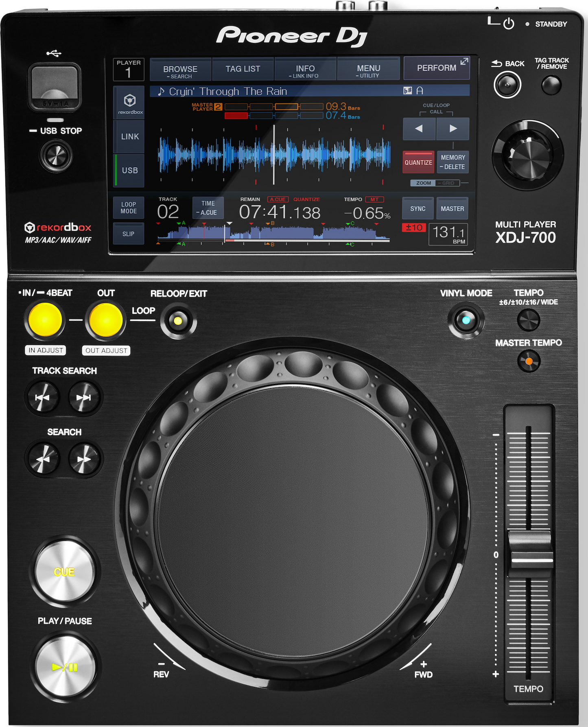This screenshot has width=588, height=727.
Task: Push the CUE button
Action: tap(65, 572)
